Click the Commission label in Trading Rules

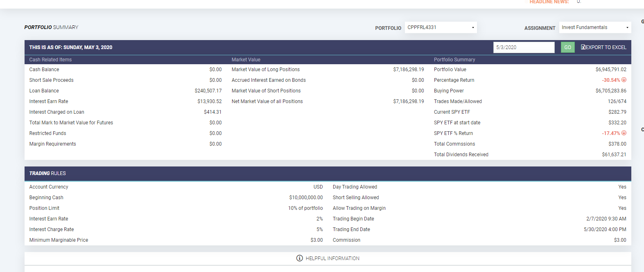click(346, 240)
